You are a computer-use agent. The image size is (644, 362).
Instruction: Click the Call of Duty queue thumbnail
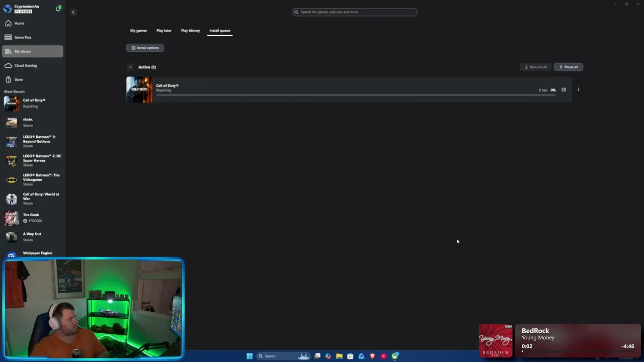tap(139, 89)
